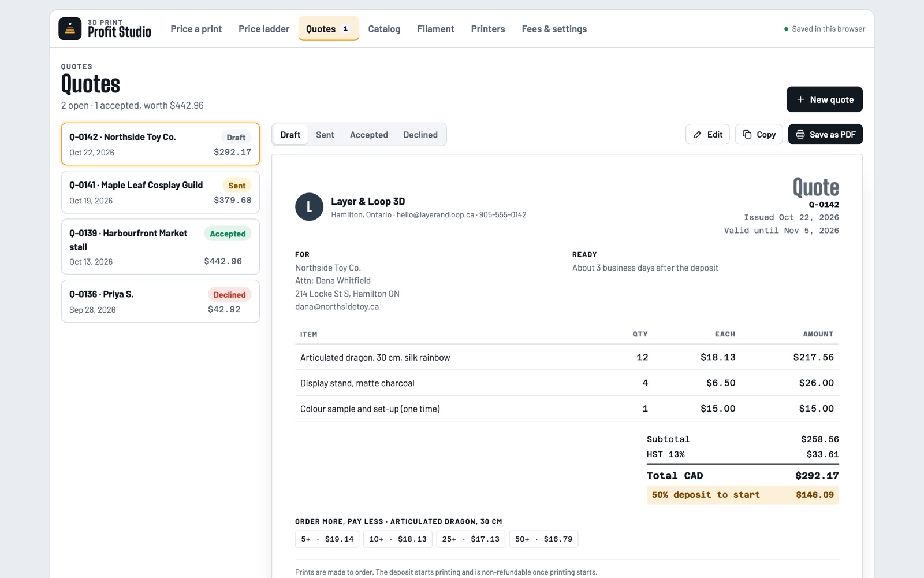The height and width of the screenshot is (578, 924).
Task: Click the Edit button label
Action: [x=715, y=135]
